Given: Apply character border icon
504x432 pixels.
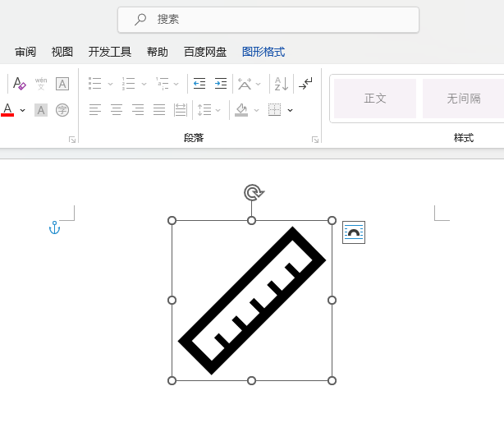Looking at the screenshot, I should (x=62, y=84).
